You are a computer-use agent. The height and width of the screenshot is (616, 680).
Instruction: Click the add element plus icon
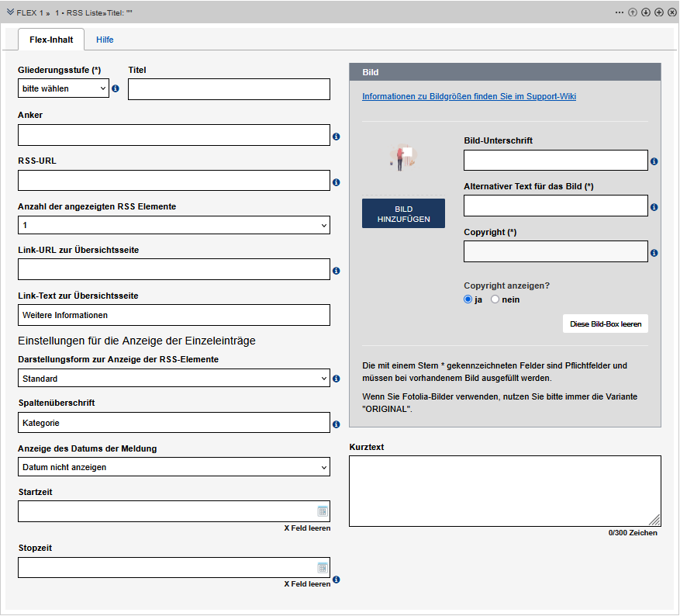(658, 12)
